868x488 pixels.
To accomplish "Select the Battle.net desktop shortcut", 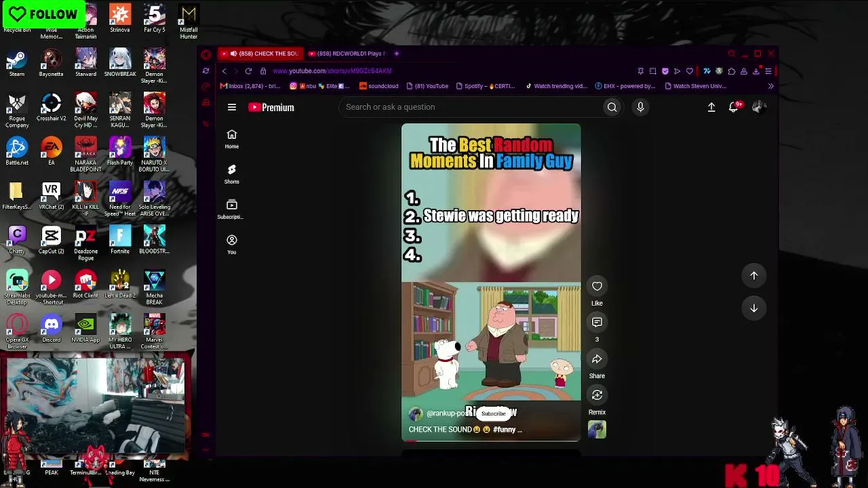I will (17, 152).
